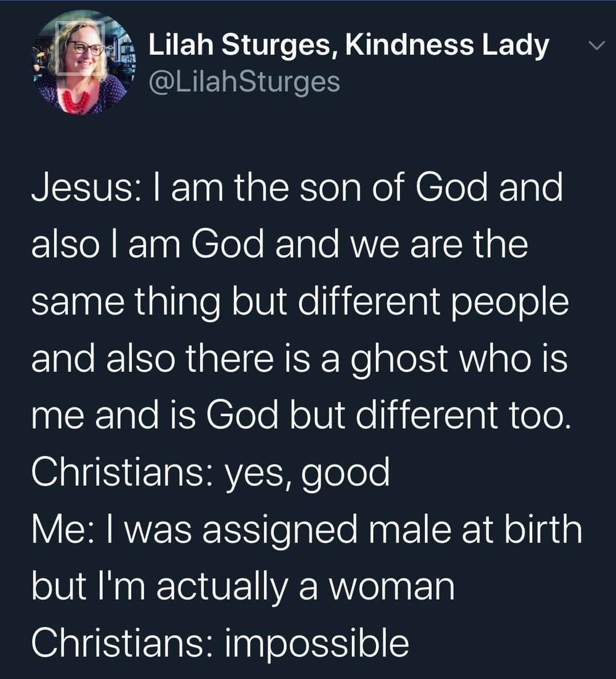This screenshot has height=679, width=616.
Task: Click the line 'but I'm actually a woman'
Action: pyautogui.click(x=243, y=586)
